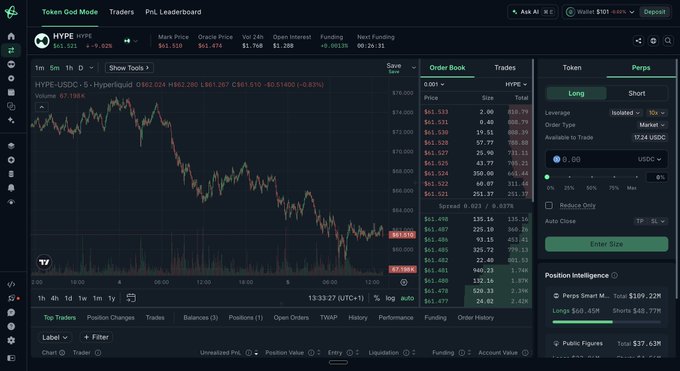Open the chart go-to-date calendar icon

coord(131,298)
